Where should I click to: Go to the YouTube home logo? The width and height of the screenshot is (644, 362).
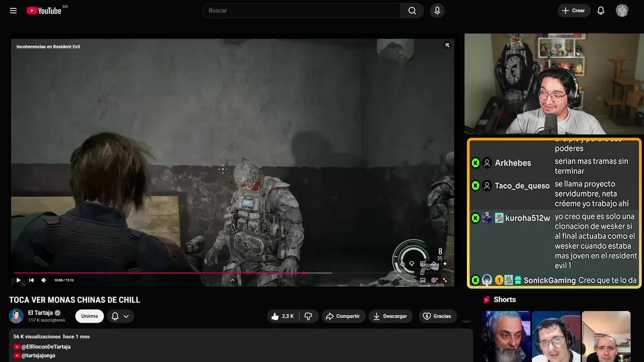[44, 11]
